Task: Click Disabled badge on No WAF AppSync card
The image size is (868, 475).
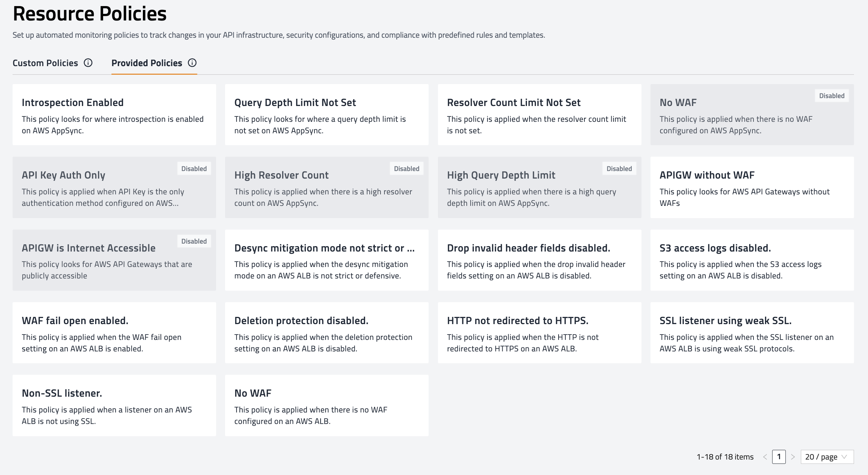Action: [831, 96]
